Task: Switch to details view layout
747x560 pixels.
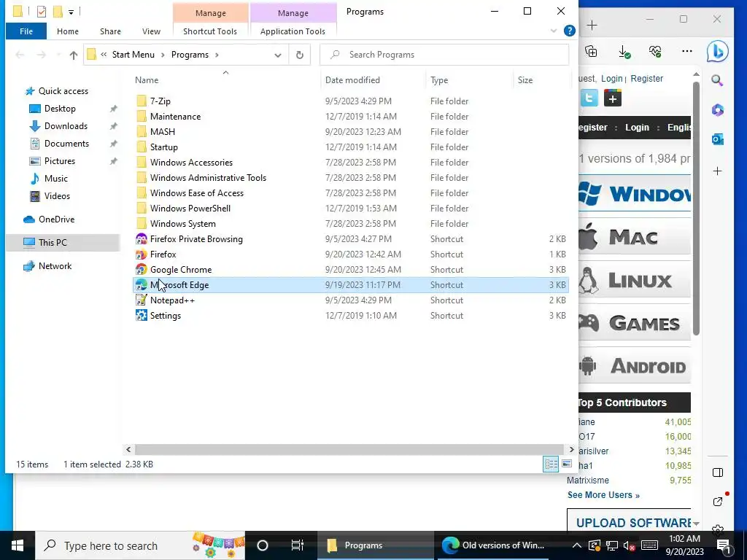Action: point(551,464)
